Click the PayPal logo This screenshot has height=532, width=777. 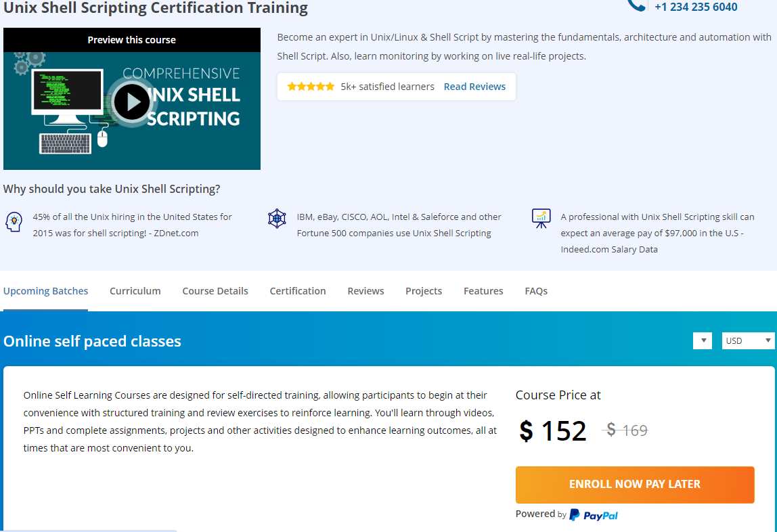(x=594, y=515)
